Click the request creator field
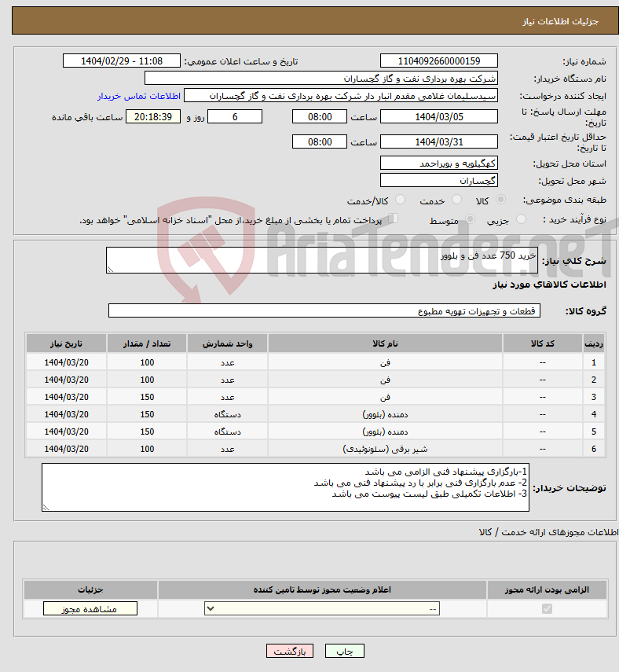The height and width of the screenshot is (672, 619). click(341, 96)
